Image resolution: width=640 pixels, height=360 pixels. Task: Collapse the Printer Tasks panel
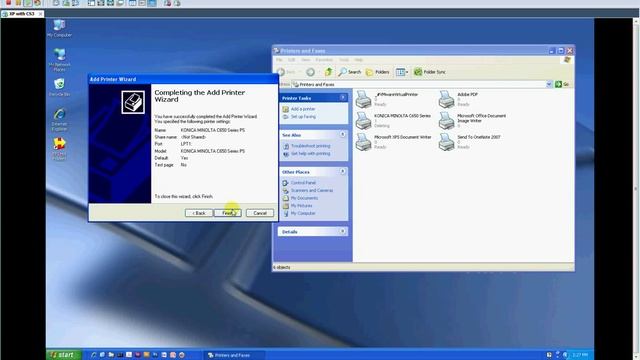[343, 98]
